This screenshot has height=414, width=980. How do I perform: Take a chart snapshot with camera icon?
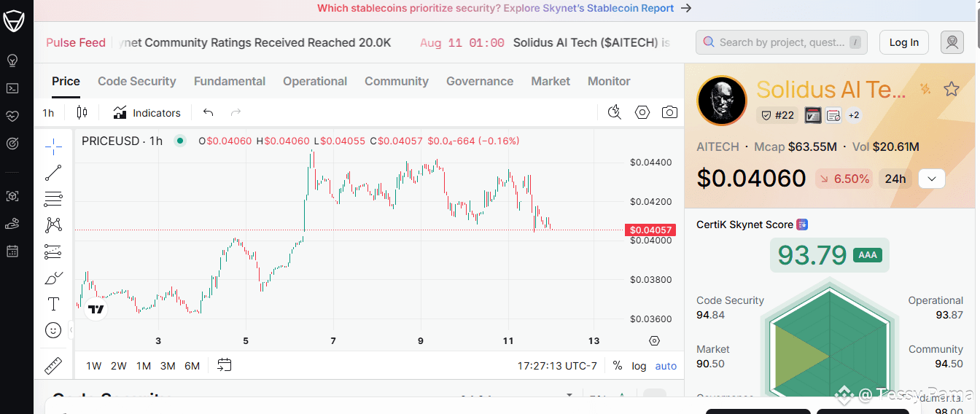point(669,112)
